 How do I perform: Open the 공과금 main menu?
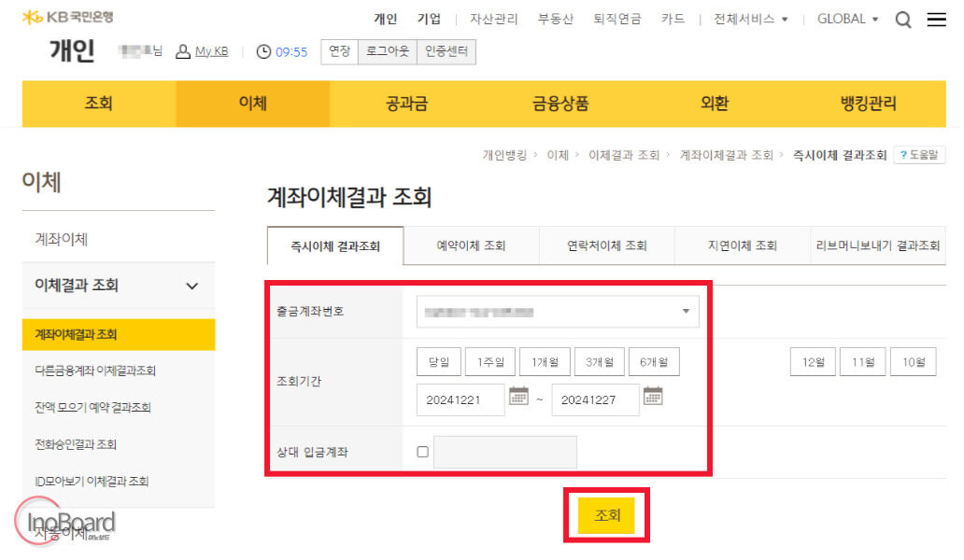pos(407,104)
